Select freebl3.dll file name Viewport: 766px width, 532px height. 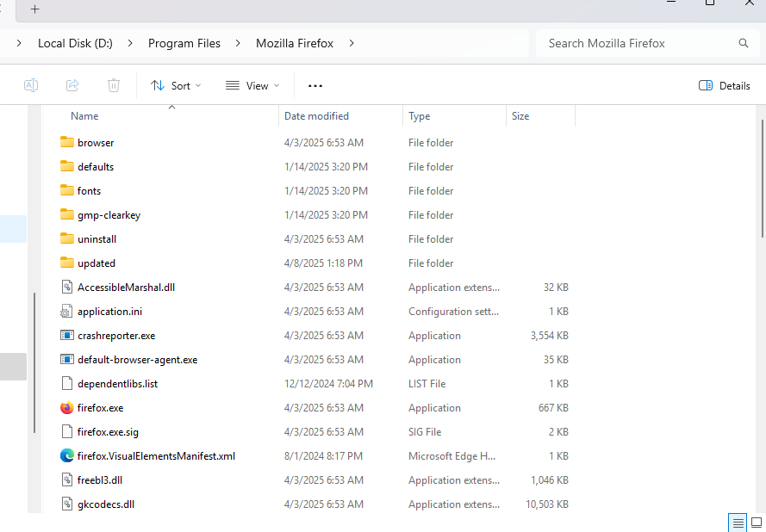coord(100,480)
